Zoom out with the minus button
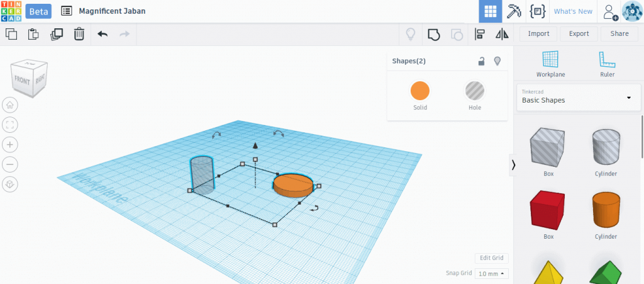 pyautogui.click(x=10, y=164)
